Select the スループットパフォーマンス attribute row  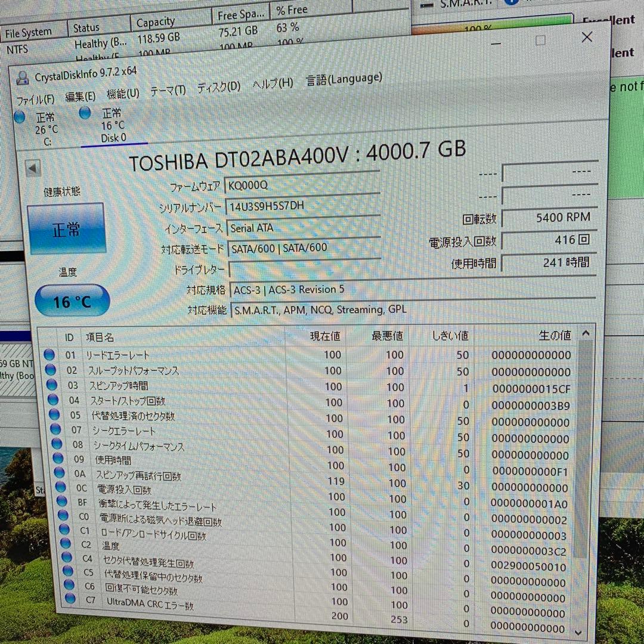click(308, 371)
